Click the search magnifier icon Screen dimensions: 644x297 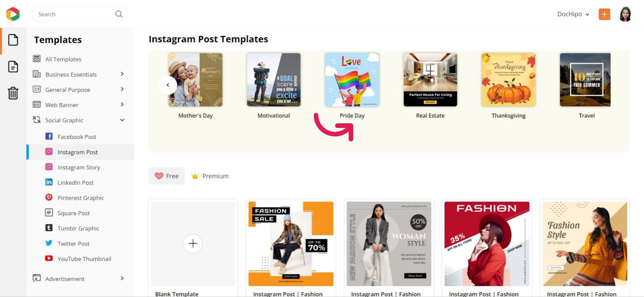(x=119, y=14)
